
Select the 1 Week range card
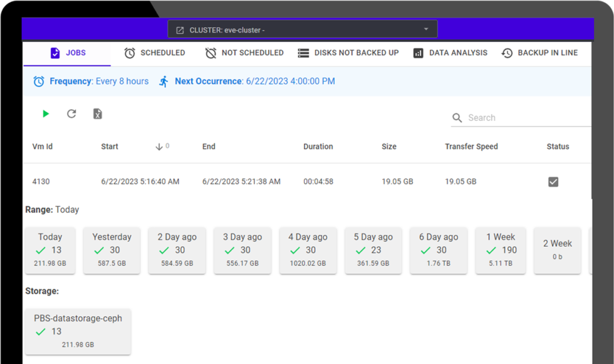pyautogui.click(x=501, y=249)
